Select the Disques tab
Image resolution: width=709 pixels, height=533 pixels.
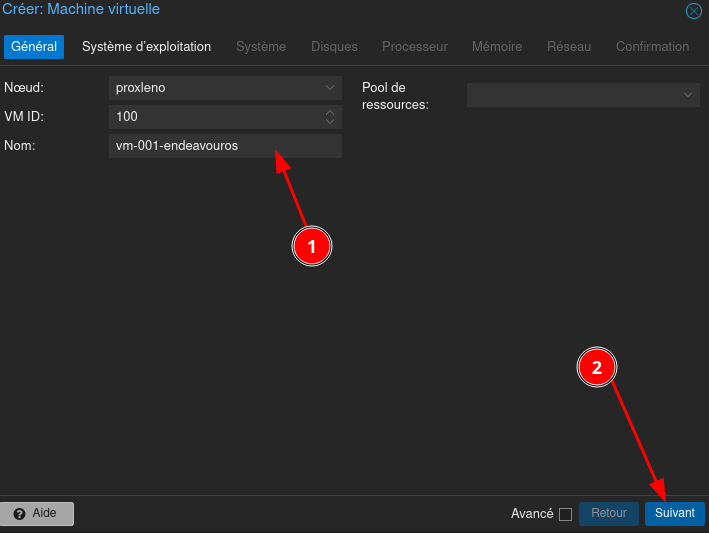(334, 47)
